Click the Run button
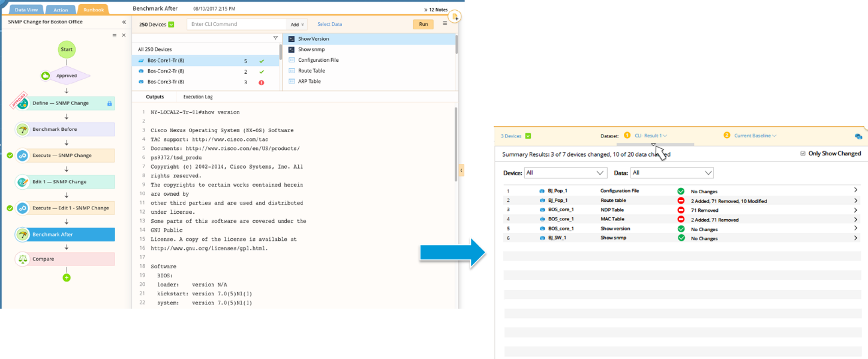Image resolution: width=868 pixels, height=359 pixels. pos(422,24)
